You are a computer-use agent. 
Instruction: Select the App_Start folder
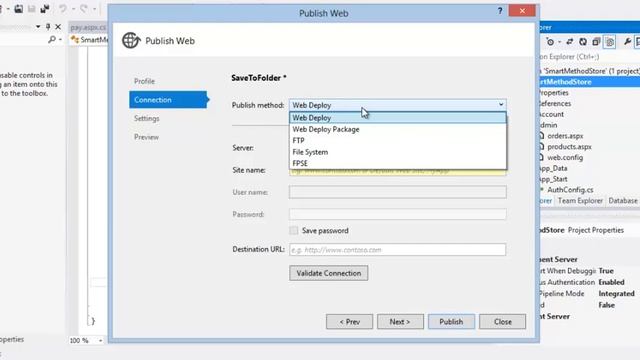click(553, 179)
